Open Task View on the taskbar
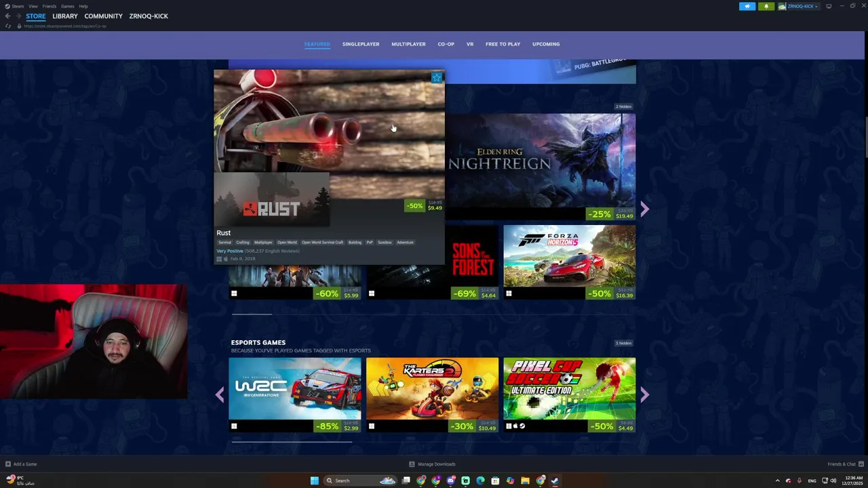The image size is (868, 488). (406, 481)
